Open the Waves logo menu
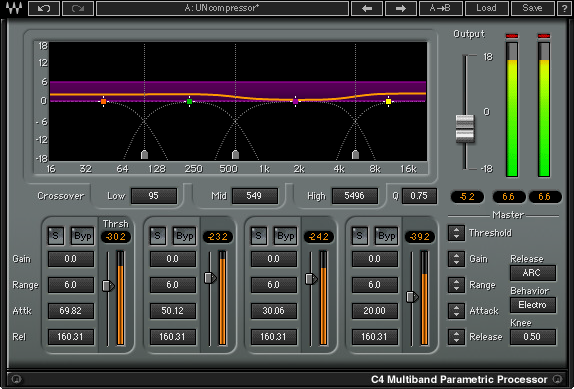The image size is (574, 389). coord(14,8)
